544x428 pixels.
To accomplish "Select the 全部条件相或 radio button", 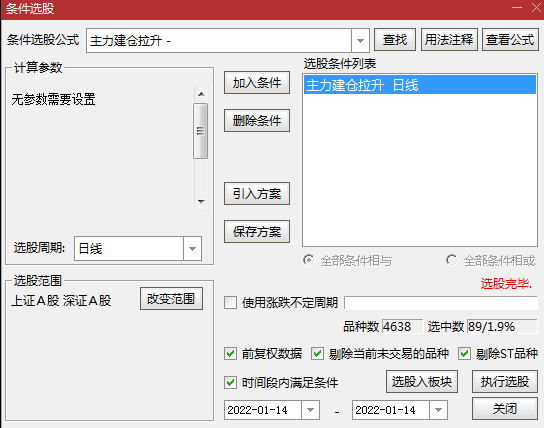I will pyautogui.click(x=451, y=260).
